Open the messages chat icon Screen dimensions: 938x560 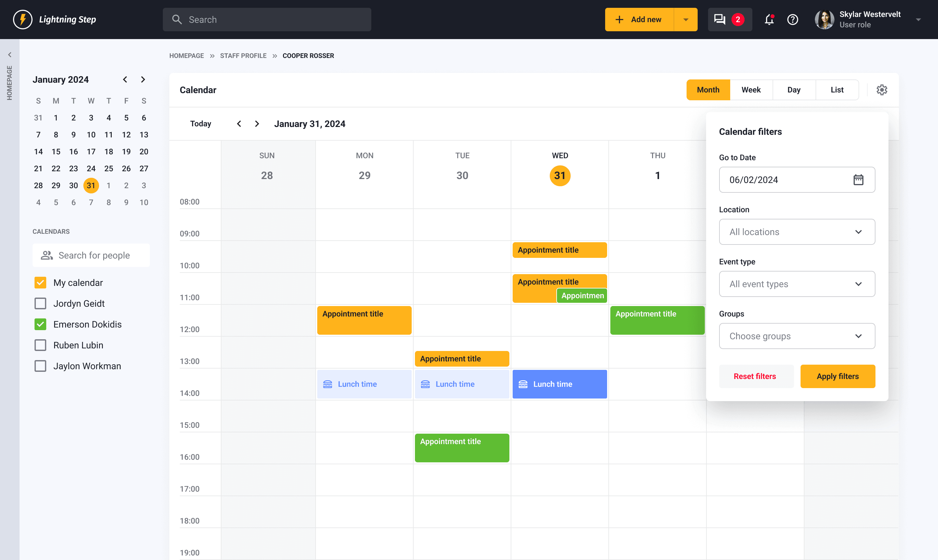point(719,19)
